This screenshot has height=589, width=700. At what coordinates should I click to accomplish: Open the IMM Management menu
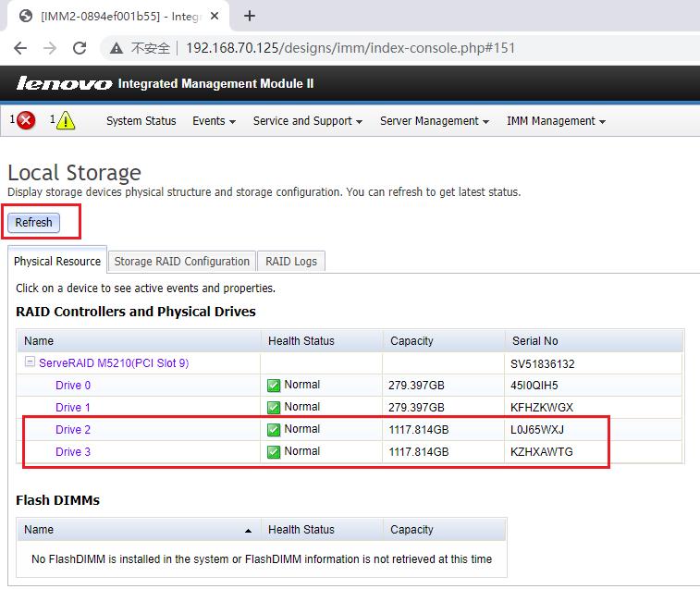(556, 121)
